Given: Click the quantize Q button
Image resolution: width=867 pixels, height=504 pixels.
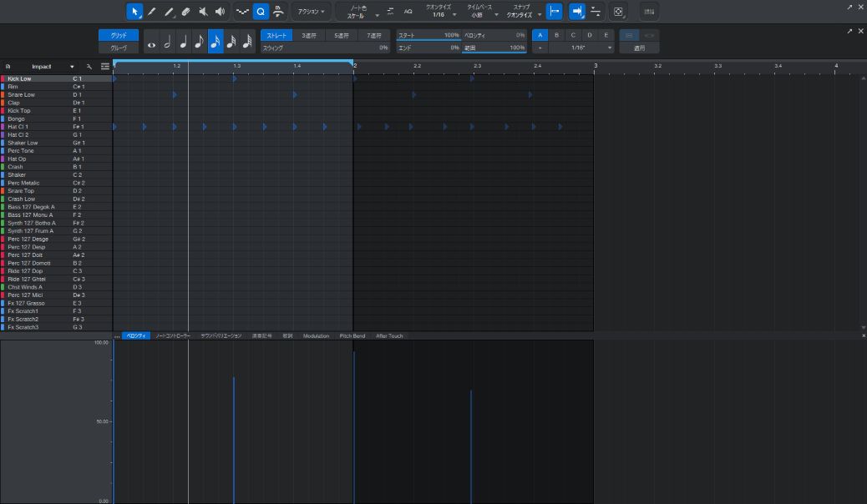Looking at the screenshot, I should point(260,12).
